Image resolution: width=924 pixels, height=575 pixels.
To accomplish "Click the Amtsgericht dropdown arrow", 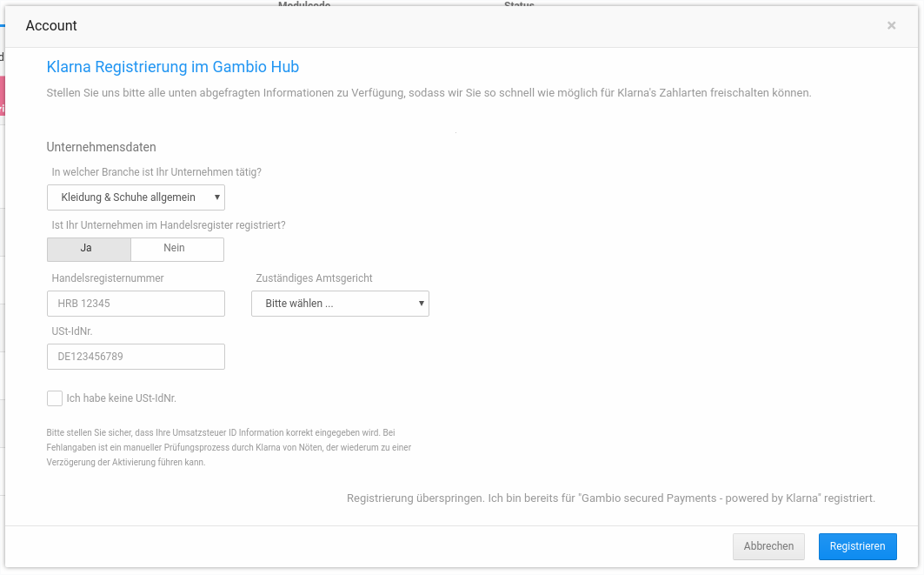I will 421,303.
